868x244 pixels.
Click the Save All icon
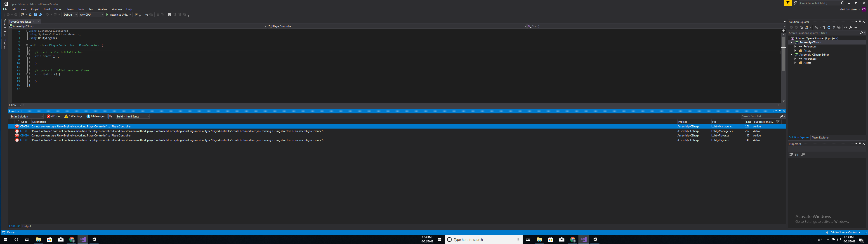pyautogui.click(x=40, y=15)
